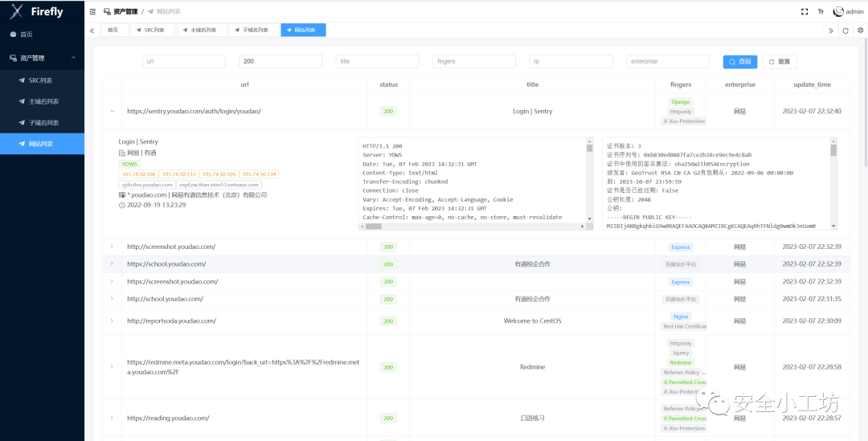
Task: Expand the http://screenshot.youdao.com/ row
Action: [112, 247]
